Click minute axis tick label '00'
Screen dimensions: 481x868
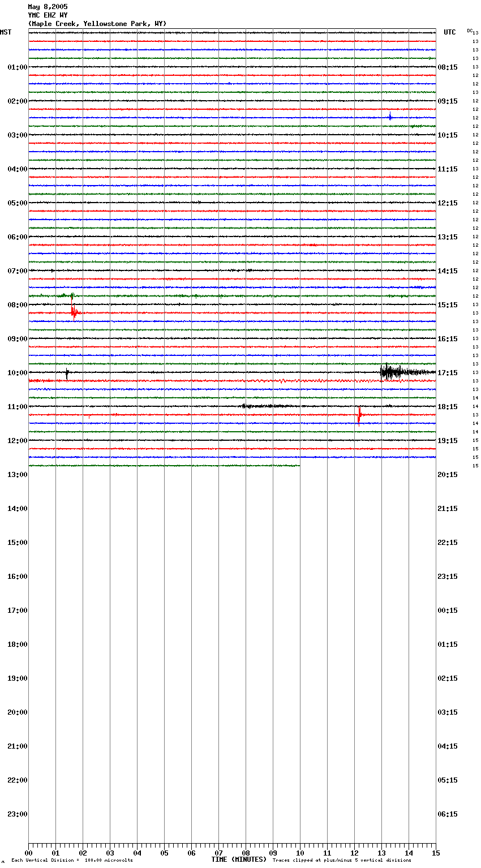[x=28, y=853]
